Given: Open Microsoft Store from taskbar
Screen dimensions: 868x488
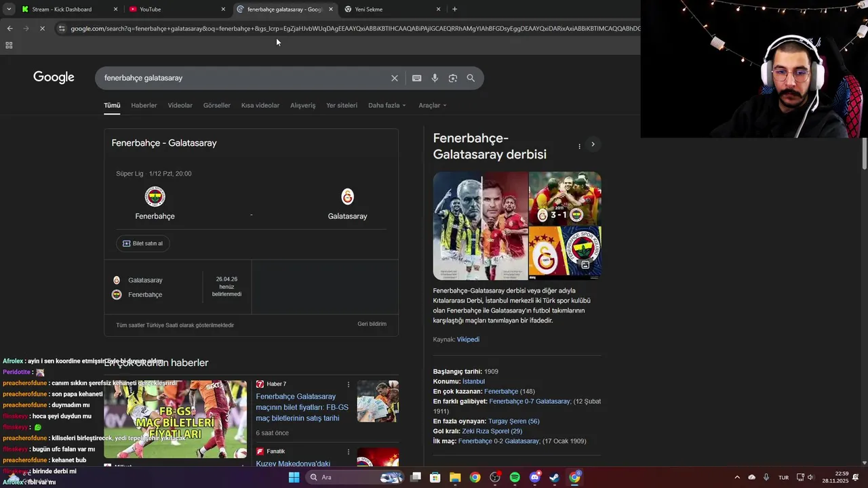Looking at the screenshot, I should tap(435, 477).
